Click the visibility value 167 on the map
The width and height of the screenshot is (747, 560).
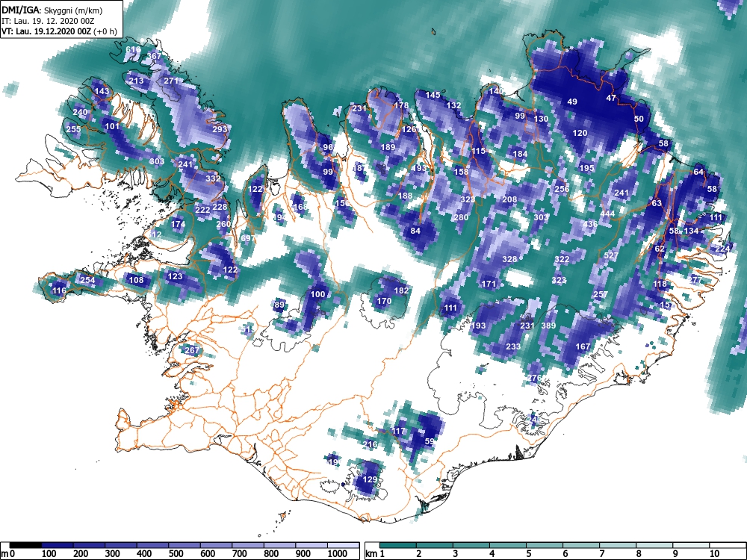pyautogui.click(x=583, y=346)
